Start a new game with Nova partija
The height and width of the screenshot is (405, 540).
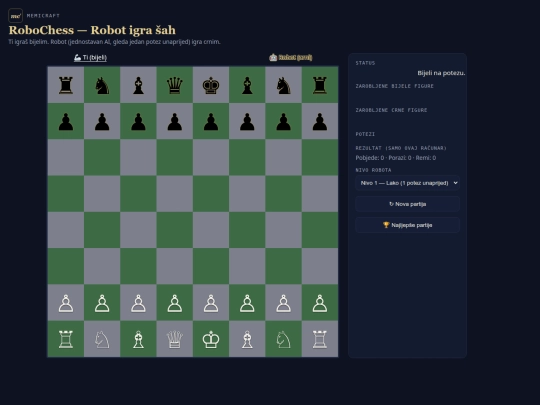tap(407, 204)
